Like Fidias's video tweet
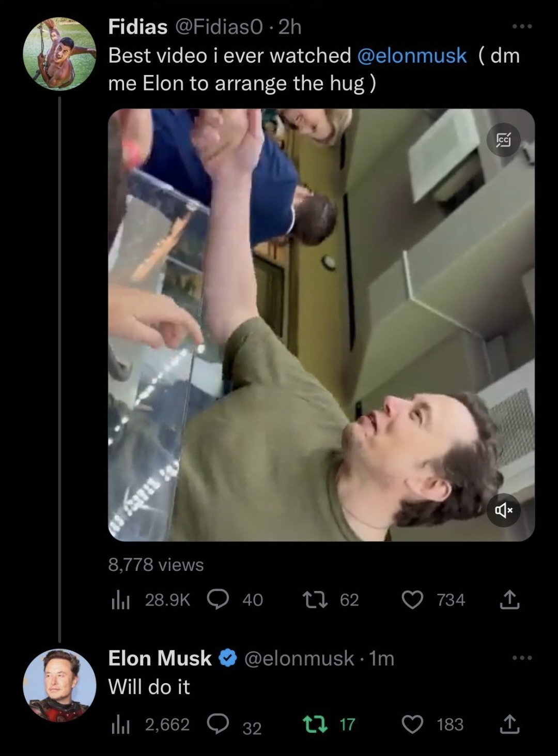This screenshot has height=756, width=558. (x=412, y=599)
